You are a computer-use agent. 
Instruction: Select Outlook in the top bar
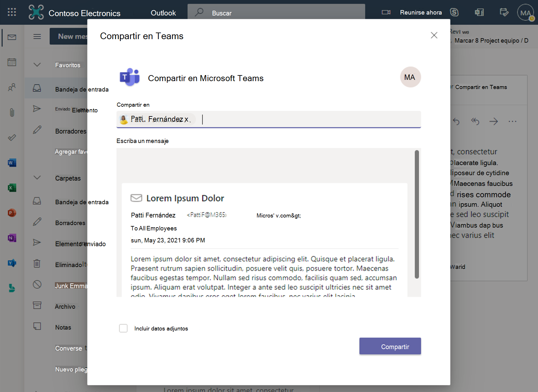pyautogui.click(x=163, y=13)
